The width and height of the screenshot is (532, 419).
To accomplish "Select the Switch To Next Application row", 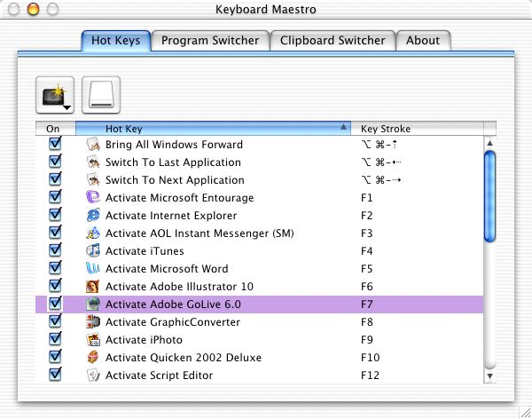I will pyautogui.click(x=260, y=179).
